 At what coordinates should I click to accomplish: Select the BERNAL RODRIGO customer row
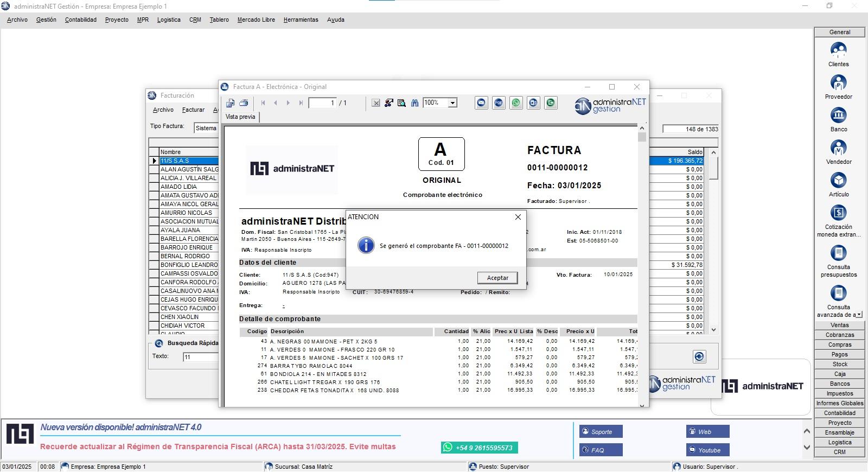pos(189,256)
